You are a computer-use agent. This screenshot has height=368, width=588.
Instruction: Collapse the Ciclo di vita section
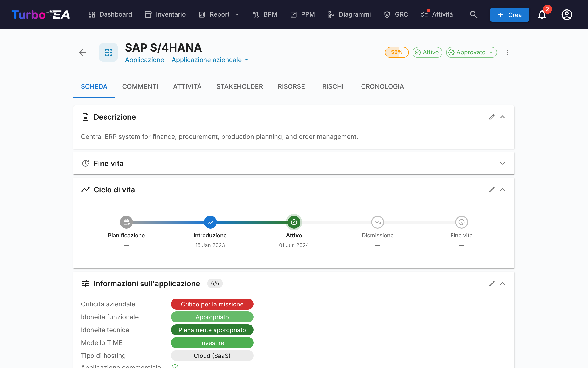(x=503, y=190)
